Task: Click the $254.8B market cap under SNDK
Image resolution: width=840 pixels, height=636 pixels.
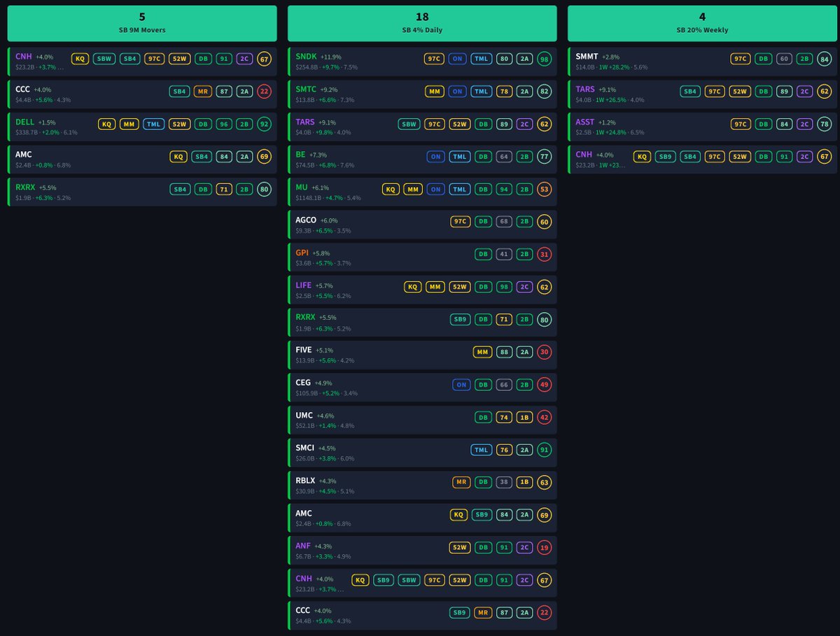Action: pos(307,68)
